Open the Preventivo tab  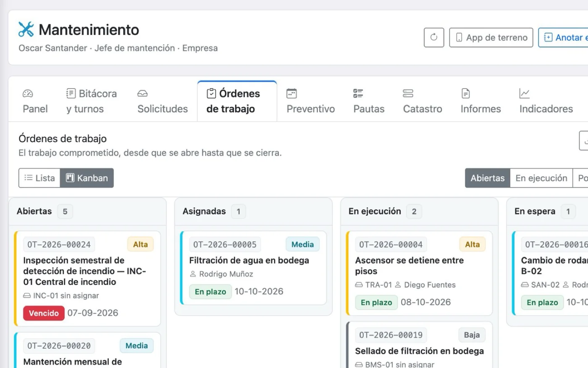coord(311,101)
